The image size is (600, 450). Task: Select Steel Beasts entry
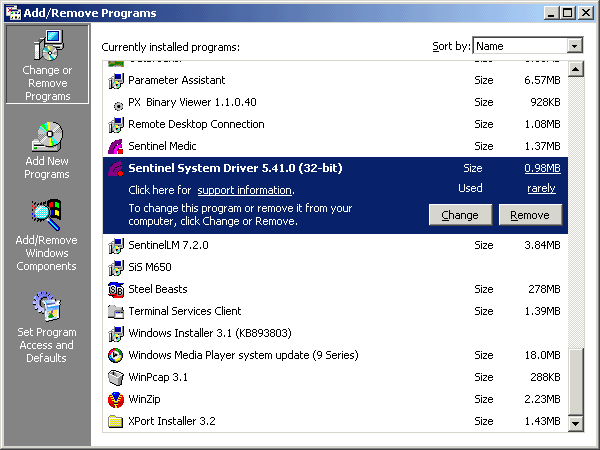tap(335, 289)
